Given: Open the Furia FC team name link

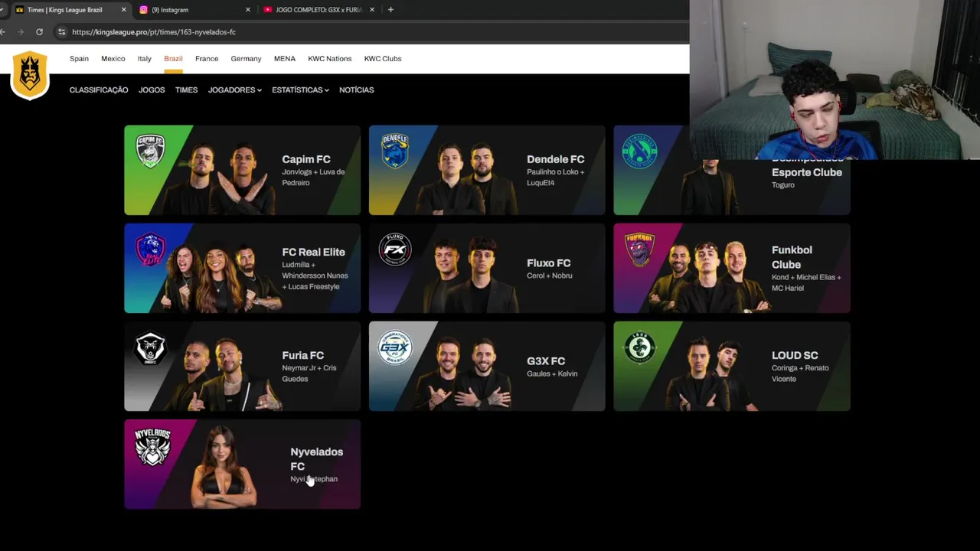Looking at the screenshot, I should tap(303, 355).
